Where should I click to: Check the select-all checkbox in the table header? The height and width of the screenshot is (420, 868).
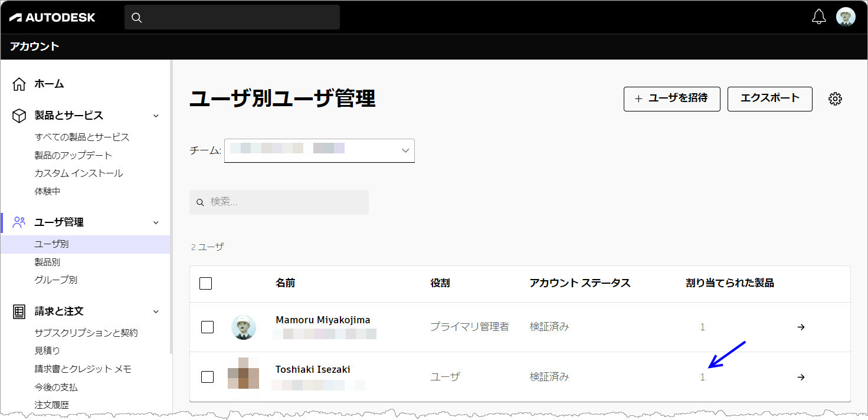tap(205, 283)
